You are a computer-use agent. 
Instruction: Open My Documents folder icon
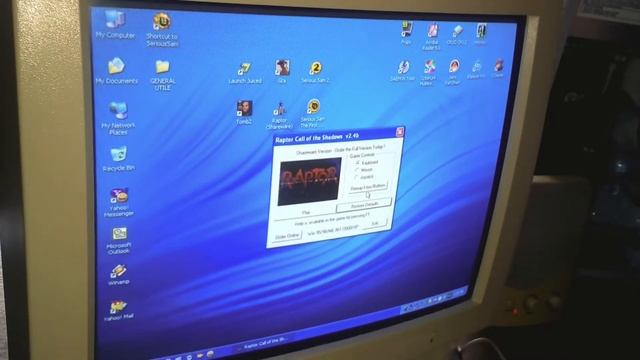tap(116, 71)
